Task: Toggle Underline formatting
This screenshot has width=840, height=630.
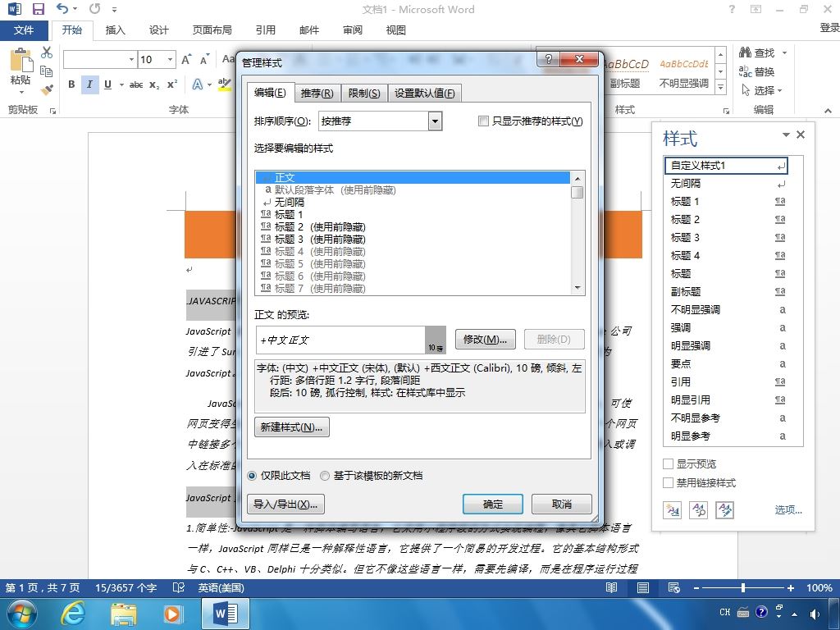Action: (x=107, y=84)
